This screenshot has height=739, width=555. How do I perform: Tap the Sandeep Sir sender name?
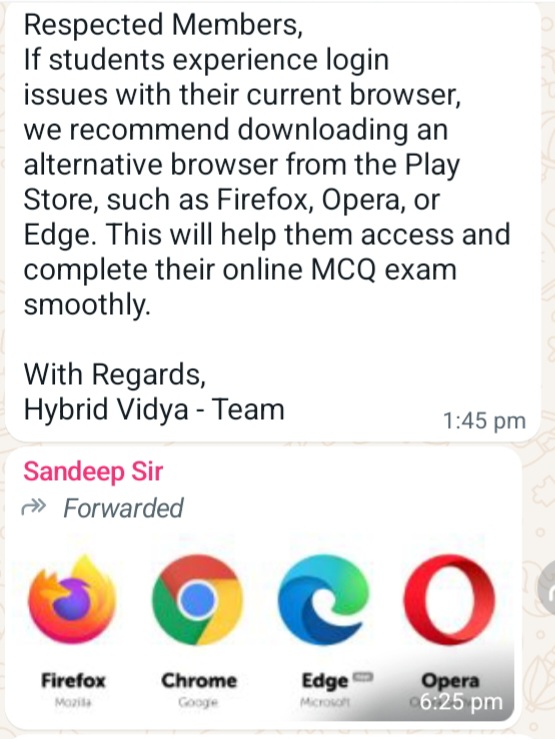[x=93, y=471]
